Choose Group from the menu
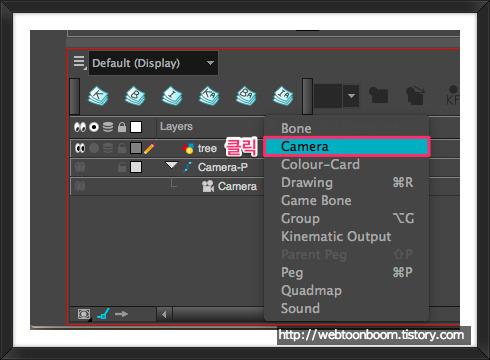Image resolution: width=490 pixels, height=360 pixels. [x=346, y=218]
